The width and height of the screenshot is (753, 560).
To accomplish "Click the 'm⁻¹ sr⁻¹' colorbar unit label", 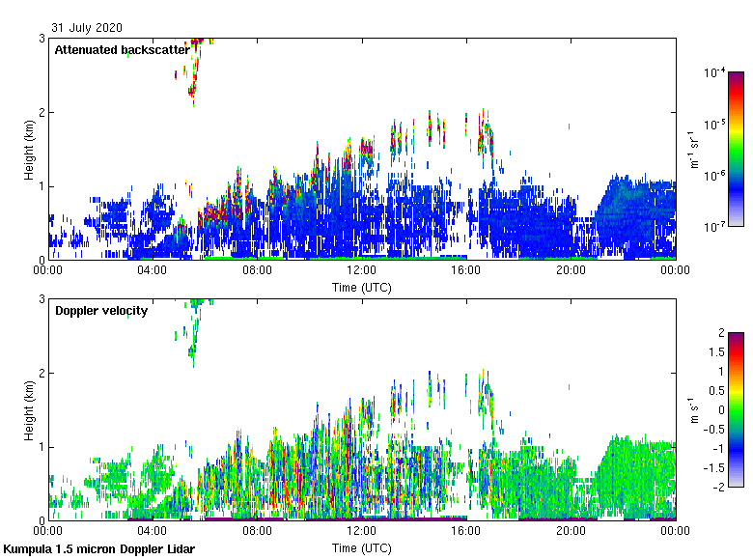I will pyautogui.click(x=693, y=149).
